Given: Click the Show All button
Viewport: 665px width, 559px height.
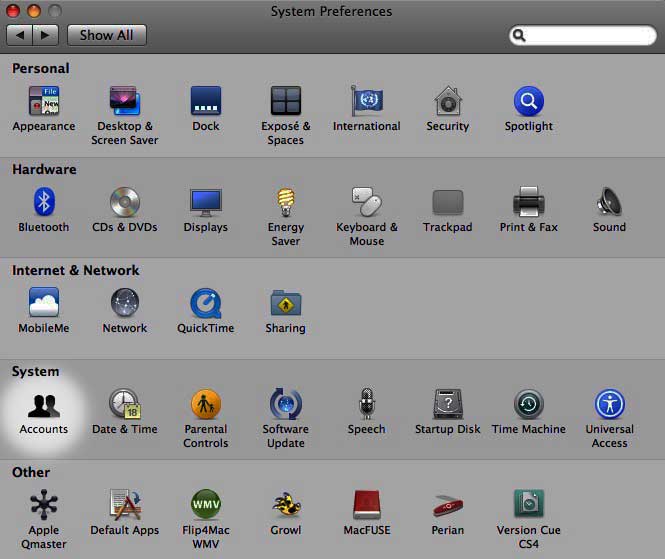Looking at the screenshot, I should pos(106,35).
